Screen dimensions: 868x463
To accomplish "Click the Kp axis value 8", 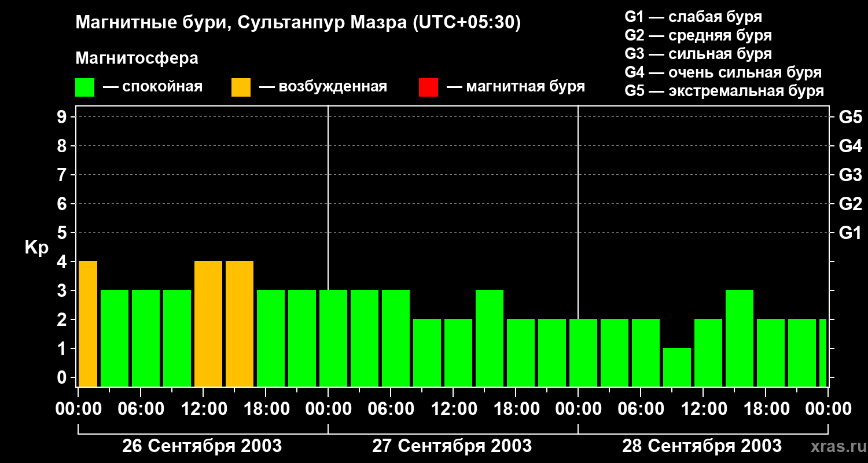I will (x=63, y=146).
